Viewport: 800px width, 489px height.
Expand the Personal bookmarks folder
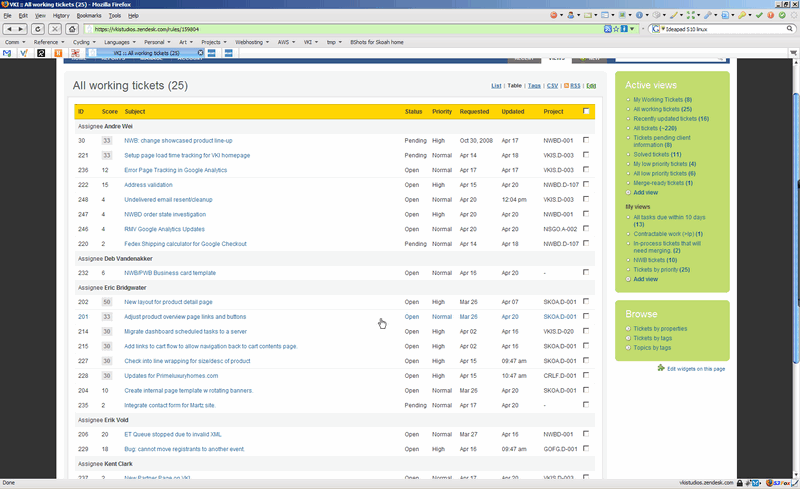pos(157,42)
